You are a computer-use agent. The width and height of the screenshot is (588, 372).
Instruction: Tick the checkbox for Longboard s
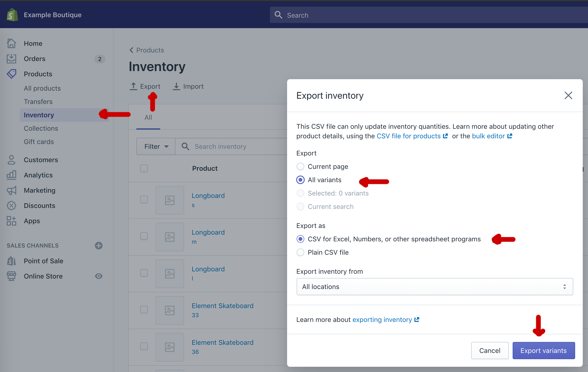(x=144, y=199)
